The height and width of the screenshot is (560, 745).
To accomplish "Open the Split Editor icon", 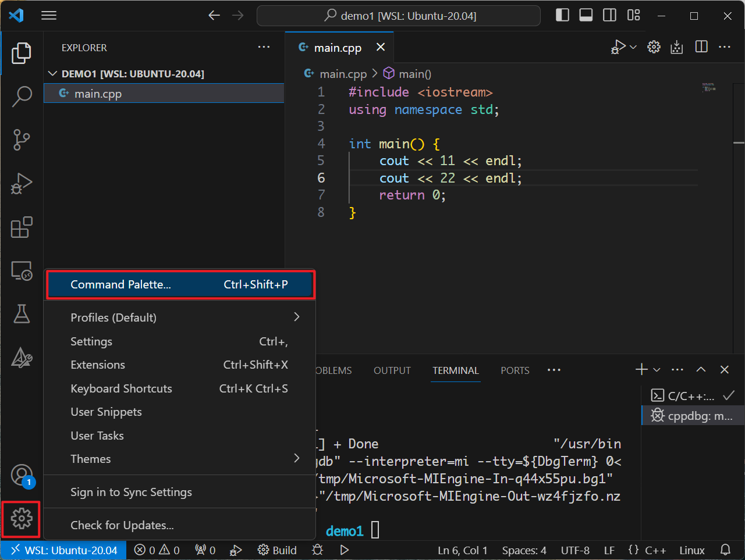I will (701, 47).
